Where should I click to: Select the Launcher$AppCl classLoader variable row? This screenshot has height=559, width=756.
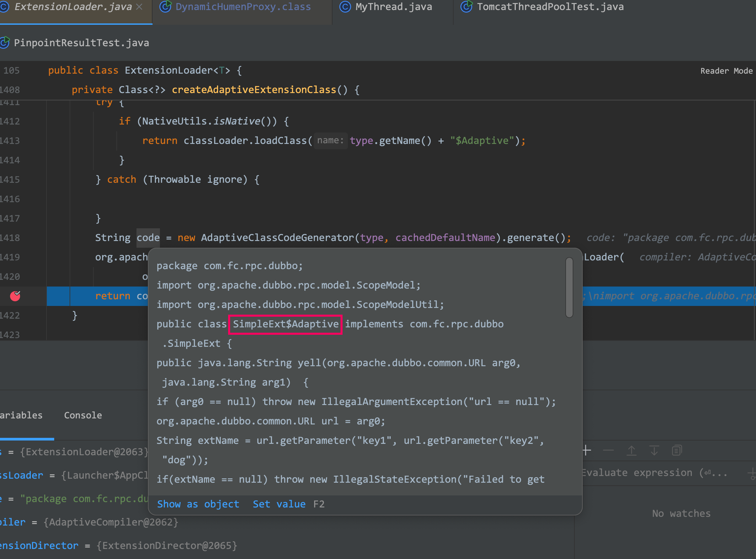[x=74, y=475]
